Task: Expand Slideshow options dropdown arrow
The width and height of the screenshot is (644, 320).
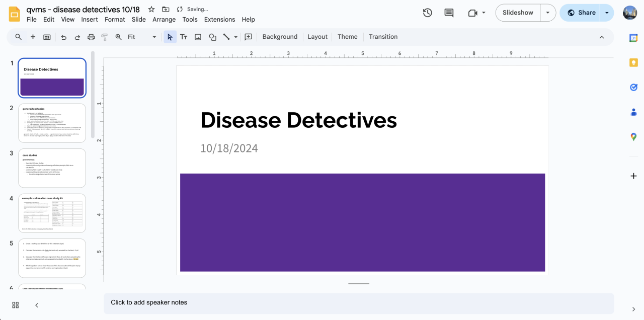Action: coord(548,13)
